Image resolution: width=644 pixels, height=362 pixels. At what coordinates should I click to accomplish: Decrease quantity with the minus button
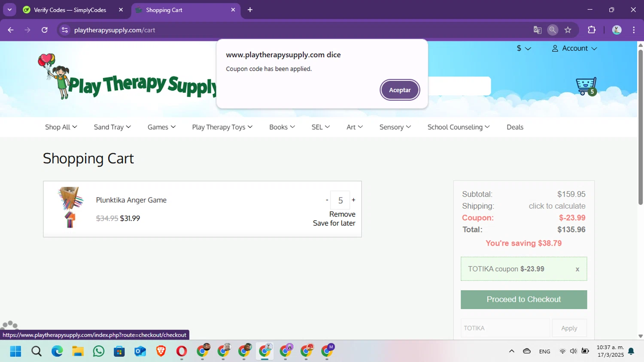pyautogui.click(x=327, y=200)
